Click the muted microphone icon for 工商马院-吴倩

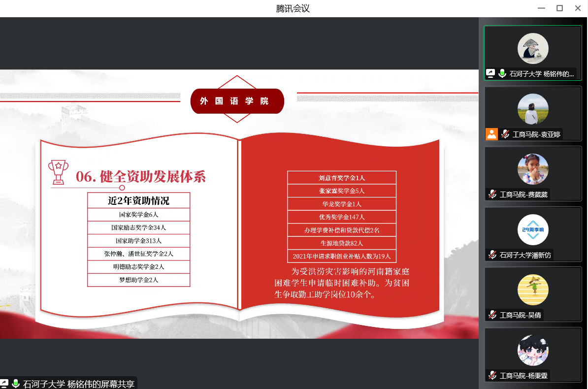[x=492, y=315]
